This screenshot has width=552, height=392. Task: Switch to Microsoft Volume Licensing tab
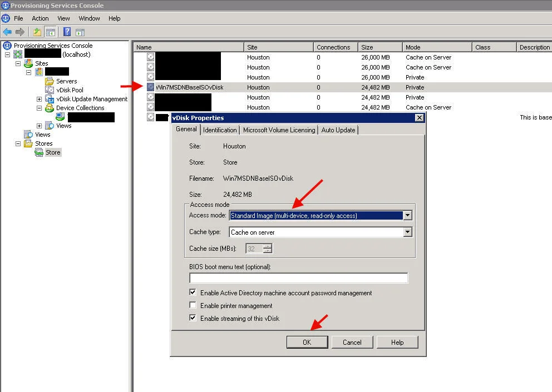pos(279,130)
